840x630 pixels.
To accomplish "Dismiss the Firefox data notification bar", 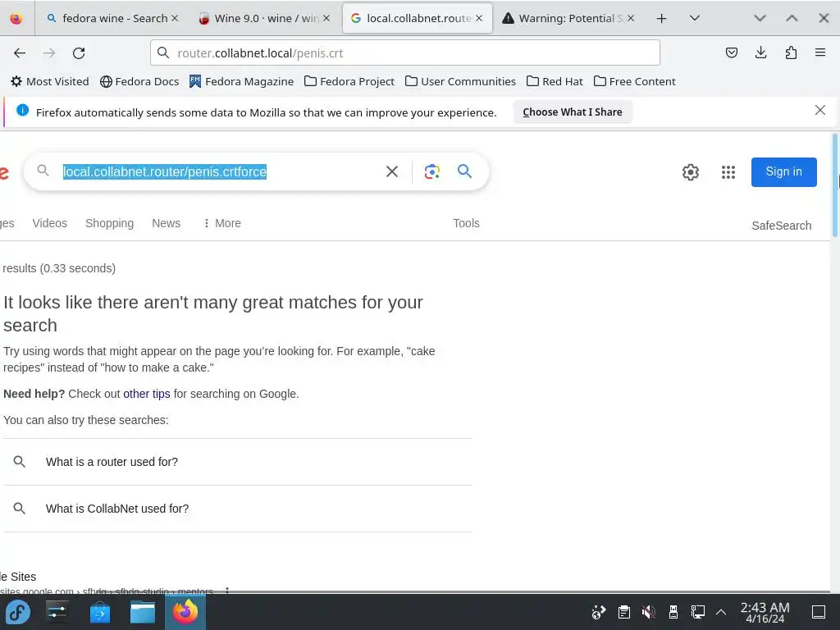I will pos(820,111).
